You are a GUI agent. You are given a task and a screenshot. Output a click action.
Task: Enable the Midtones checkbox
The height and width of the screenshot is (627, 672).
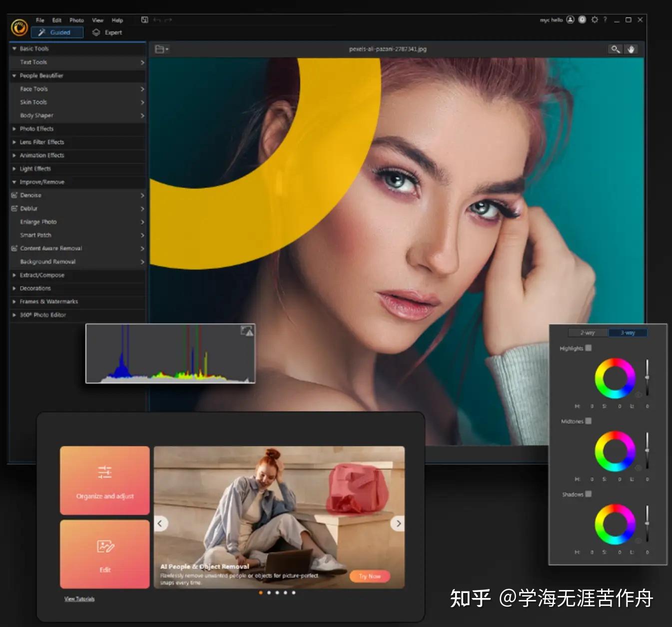pyautogui.click(x=589, y=421)
